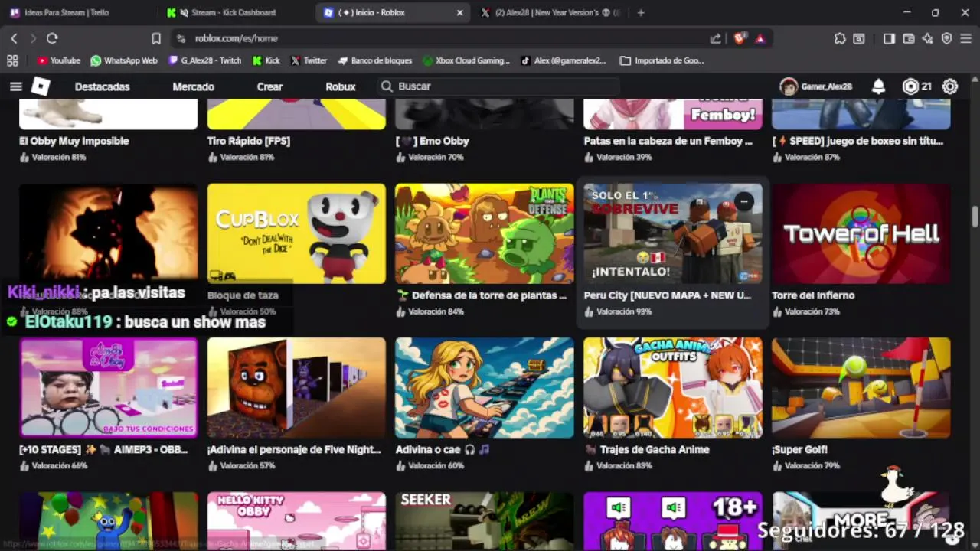Bookmark this page icon

(156, 38)
